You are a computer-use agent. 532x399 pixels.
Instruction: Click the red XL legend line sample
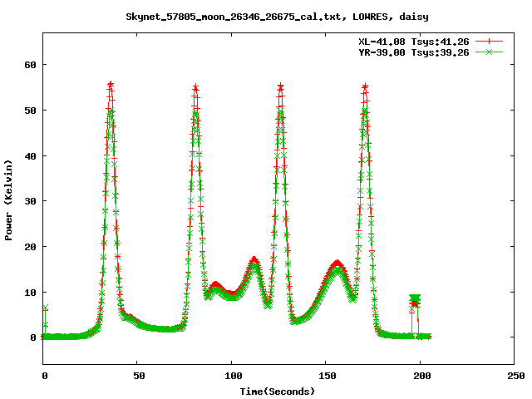pos(489,42)
